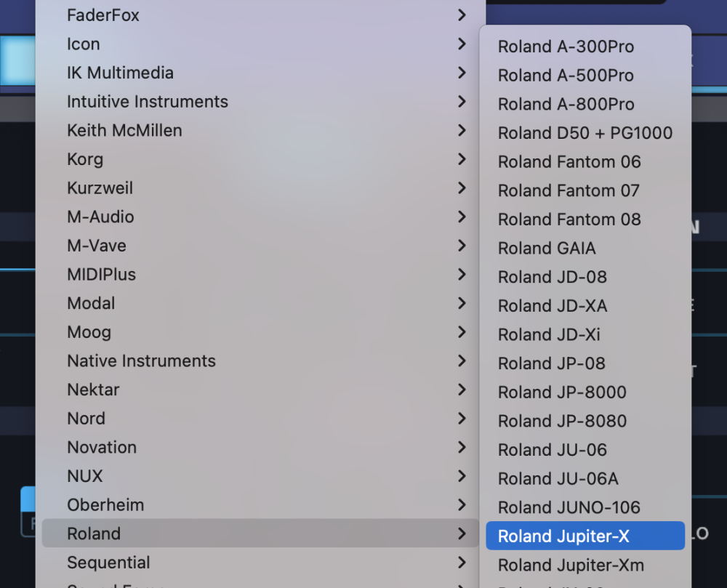Screen dimensions: 727x588
Task: Choose Roland JP-08
Action: pos(585,363)
